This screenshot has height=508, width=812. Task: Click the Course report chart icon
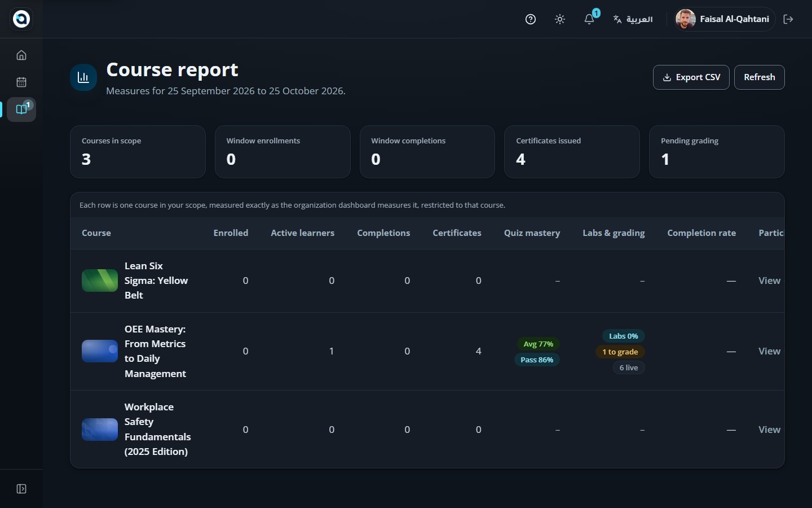[x=83, y=77]
